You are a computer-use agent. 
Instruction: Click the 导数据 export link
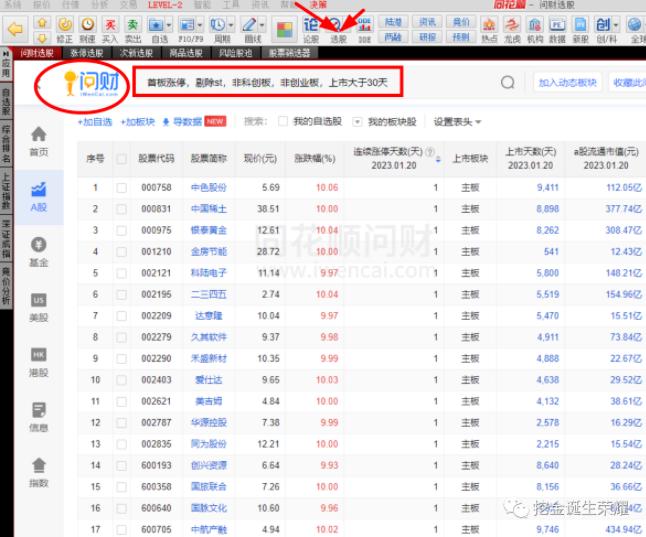[x=183, y=122]
